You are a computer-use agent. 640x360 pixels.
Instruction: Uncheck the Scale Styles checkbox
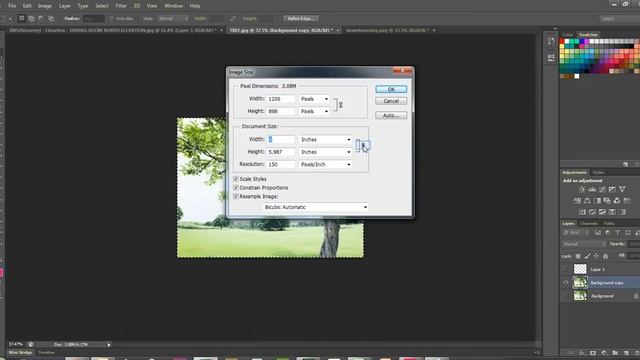tap(236, 179)
